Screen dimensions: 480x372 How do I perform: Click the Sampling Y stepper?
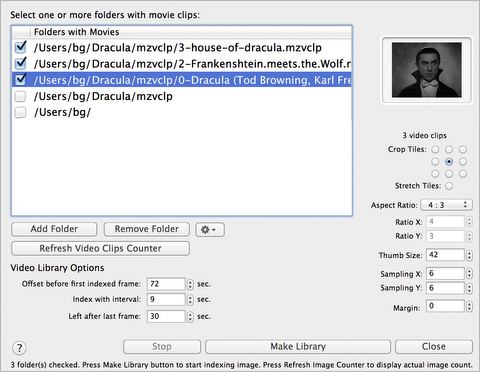point(469,288)
